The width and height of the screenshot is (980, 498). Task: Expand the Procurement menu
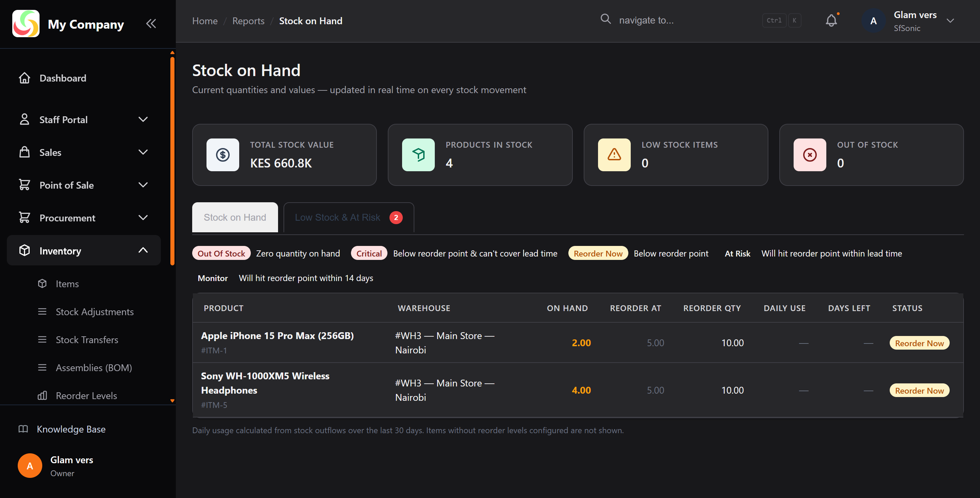[x=143, y=218]
